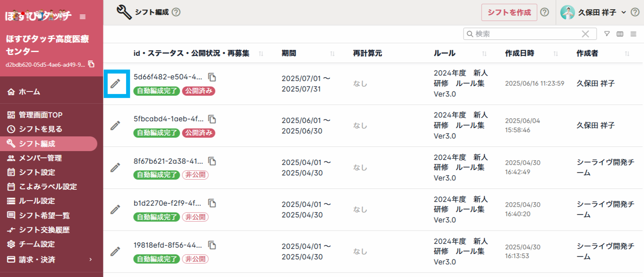644x277 pixels.
Task: Click the 検索 search input field
Action: coord(525,34)
